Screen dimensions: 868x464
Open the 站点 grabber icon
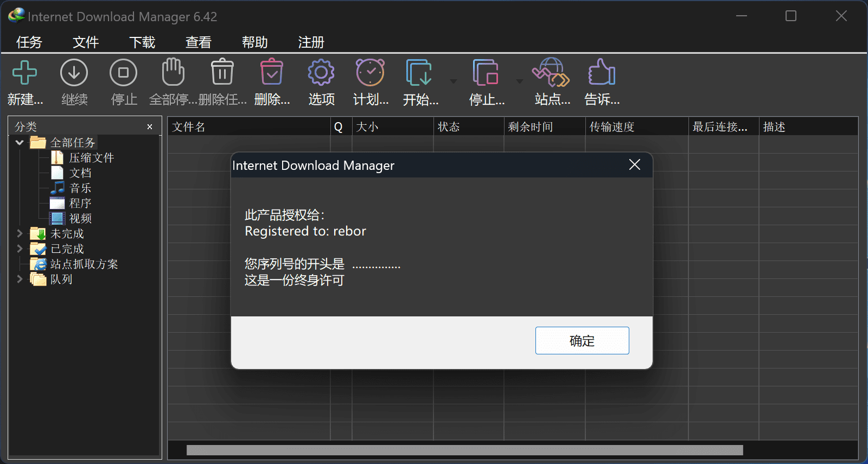coord(551,72)
